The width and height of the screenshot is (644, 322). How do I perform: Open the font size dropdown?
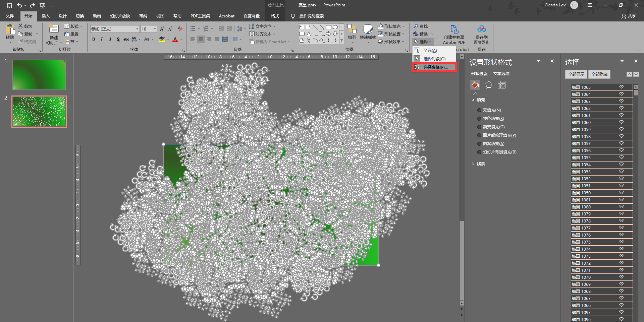click(x=155, y=29)
